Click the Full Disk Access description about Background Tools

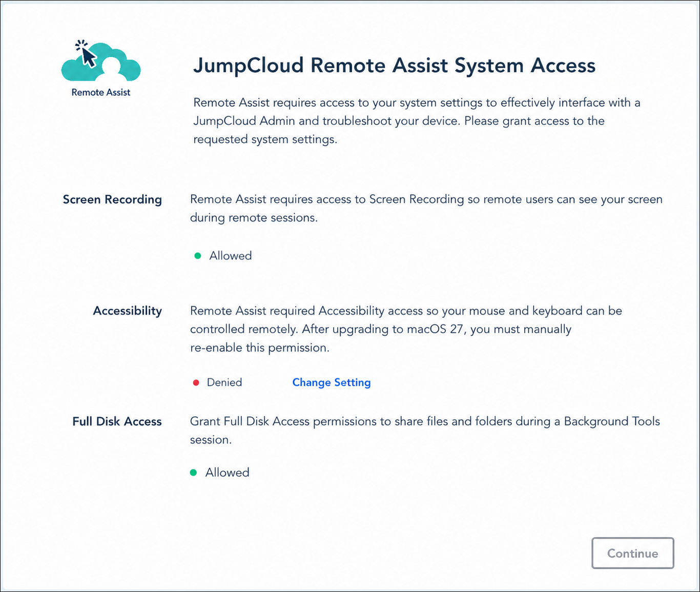[x=425, y=431]
